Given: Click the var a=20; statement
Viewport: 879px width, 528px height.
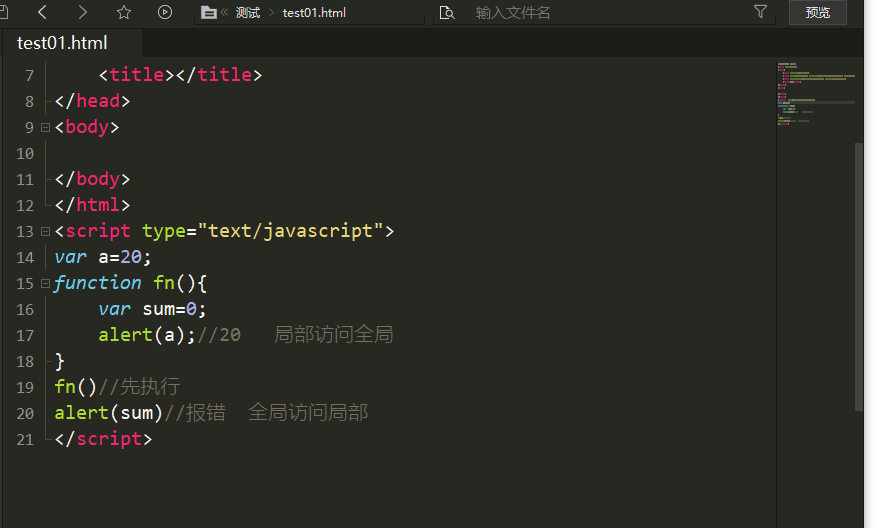Looking at the screenshot, I should click(x=103, y=257).
